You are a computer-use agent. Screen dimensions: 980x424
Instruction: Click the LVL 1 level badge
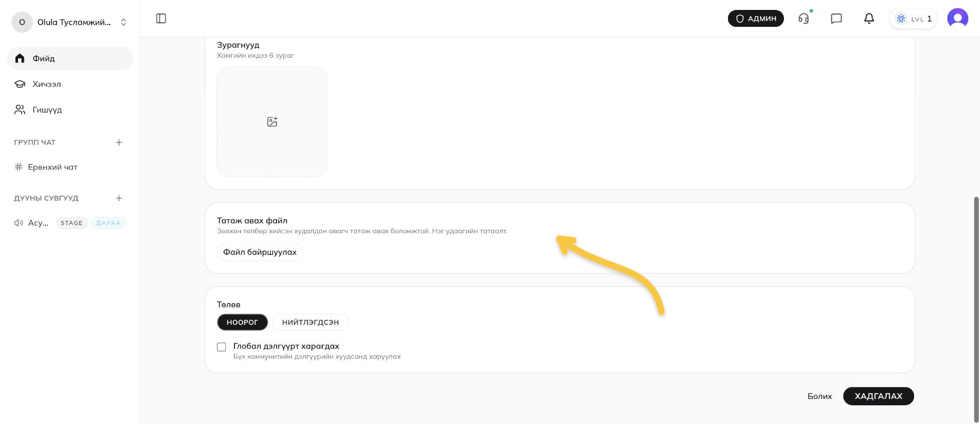pyautogui.click(x=914, y=19)
